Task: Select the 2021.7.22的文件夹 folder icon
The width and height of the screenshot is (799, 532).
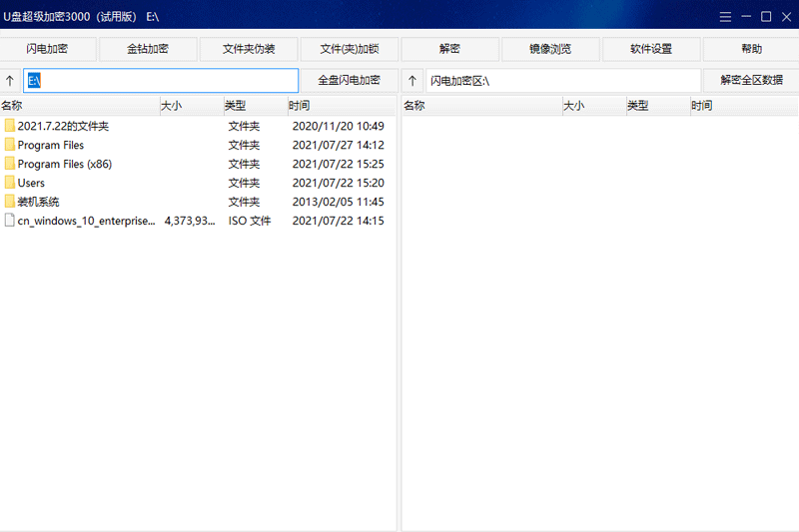Action: coord(10,126)
